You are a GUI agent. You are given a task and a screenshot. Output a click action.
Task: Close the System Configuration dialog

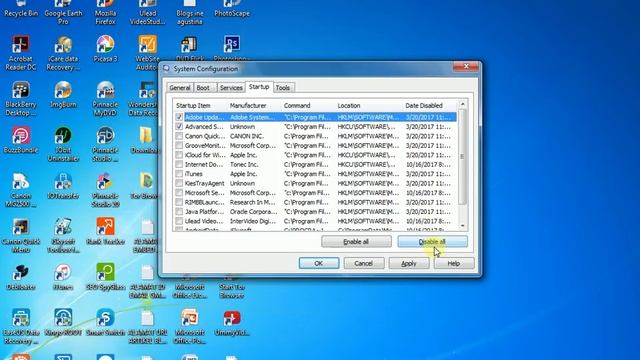point(466,67)
